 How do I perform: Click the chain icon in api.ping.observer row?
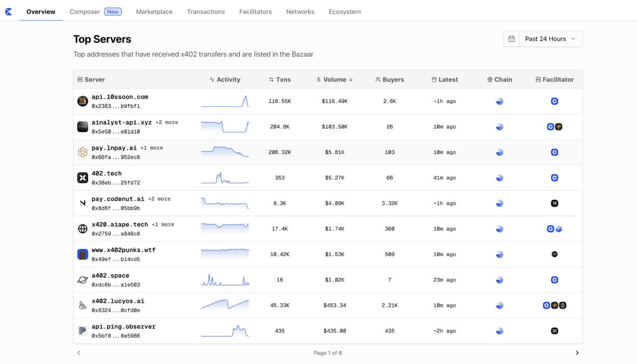coord(499,331)
